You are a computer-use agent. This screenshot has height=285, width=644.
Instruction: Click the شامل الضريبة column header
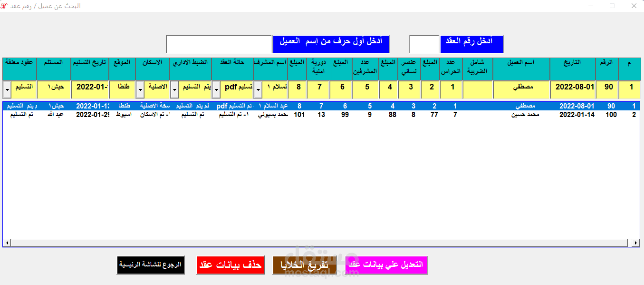click(x=478, y=69)
